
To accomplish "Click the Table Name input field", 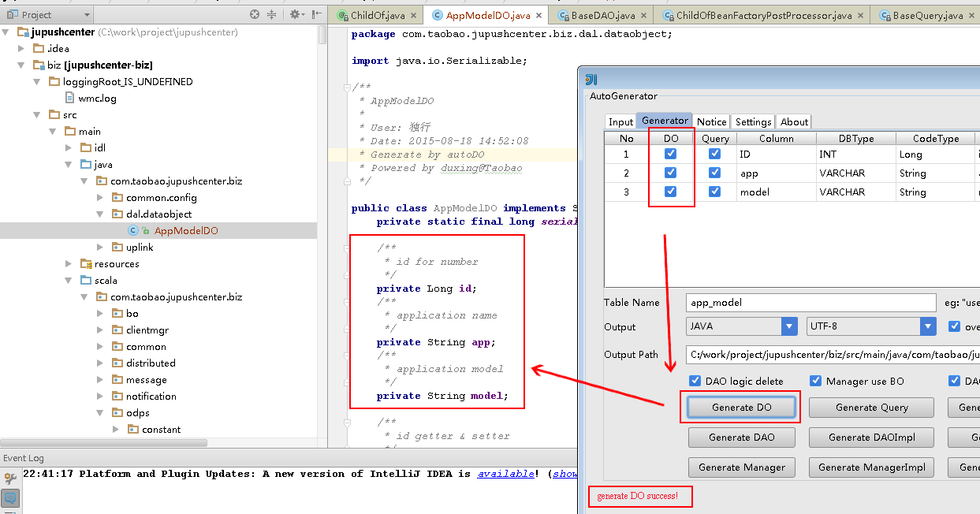I will [811, 302].
